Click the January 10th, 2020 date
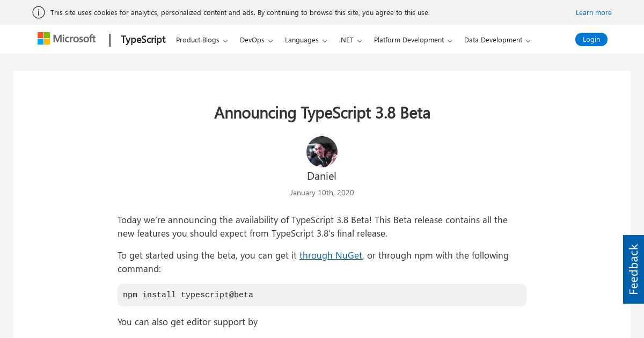The height and width of the screenshot is (338, 644). tap(322, 193)
